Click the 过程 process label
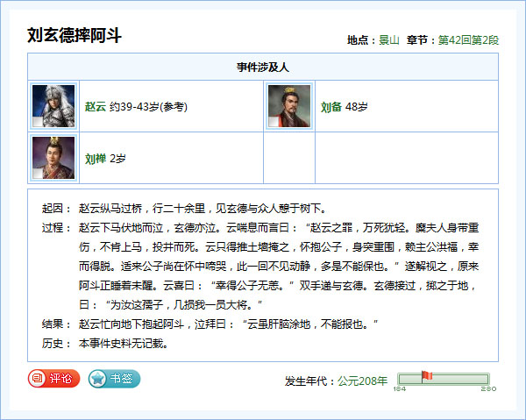The width and height of the screenshot is (526, 420). click(53, 228)
